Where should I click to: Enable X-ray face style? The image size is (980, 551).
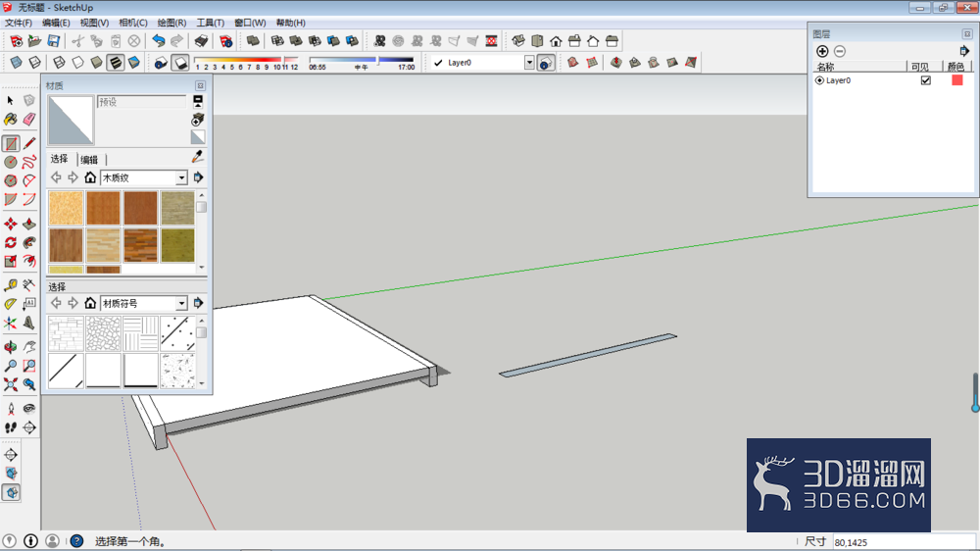point(17,63)
